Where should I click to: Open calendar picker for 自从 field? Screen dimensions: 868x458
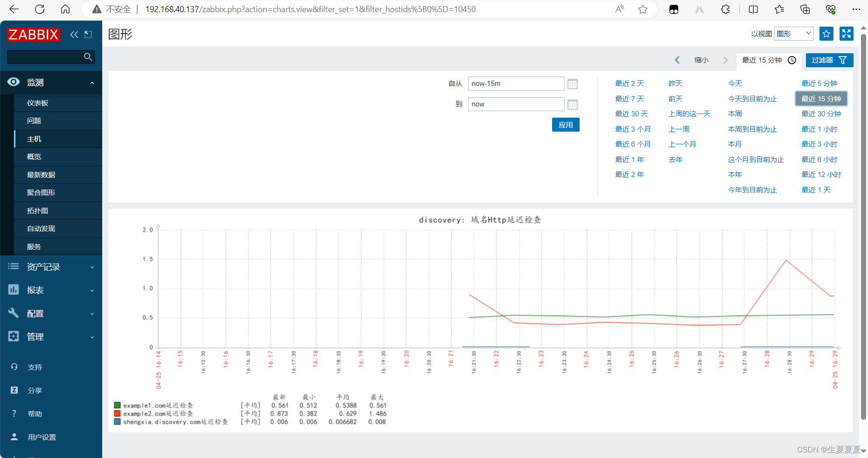(573, 84)
